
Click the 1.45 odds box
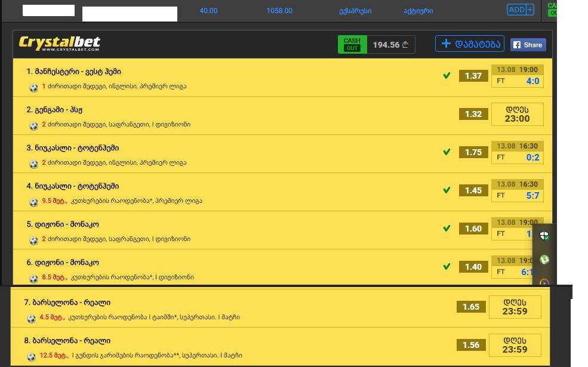(x=473, y=190)
